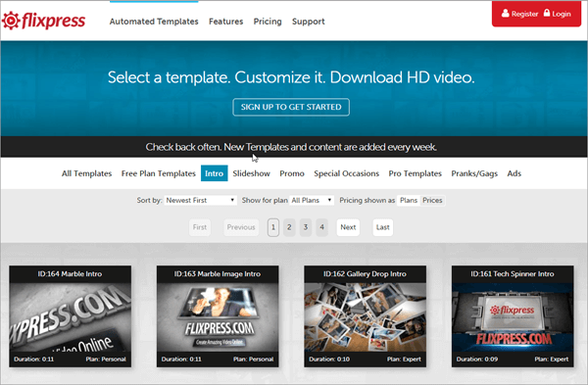
Task: Go to page 3
Action: pyautogui.click(x=306, y=227)
